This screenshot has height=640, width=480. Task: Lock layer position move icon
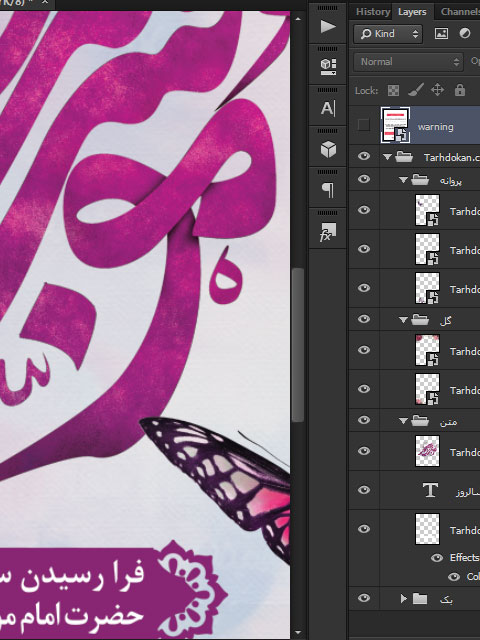click(437, 90)
